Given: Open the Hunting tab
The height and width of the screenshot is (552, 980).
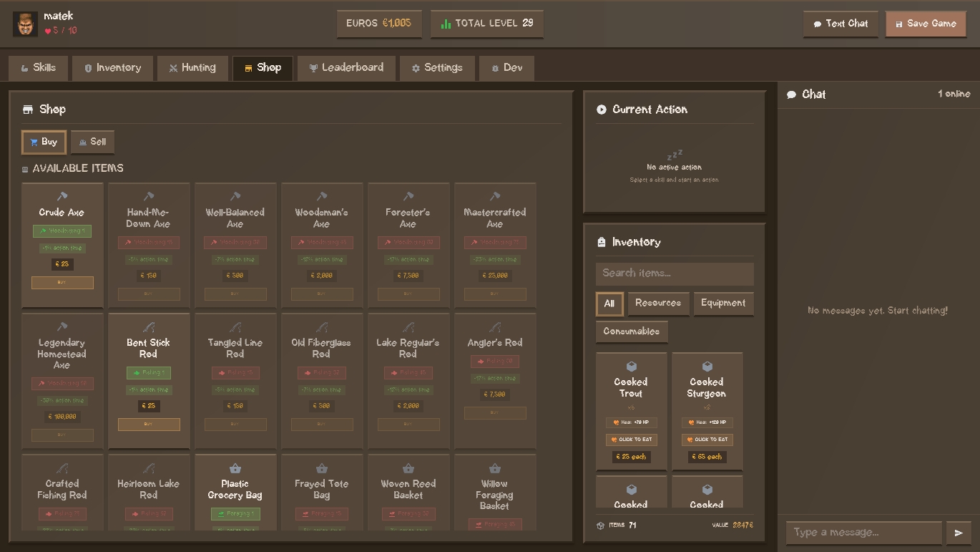Looking at the screenshot, I should click(192, 68).
